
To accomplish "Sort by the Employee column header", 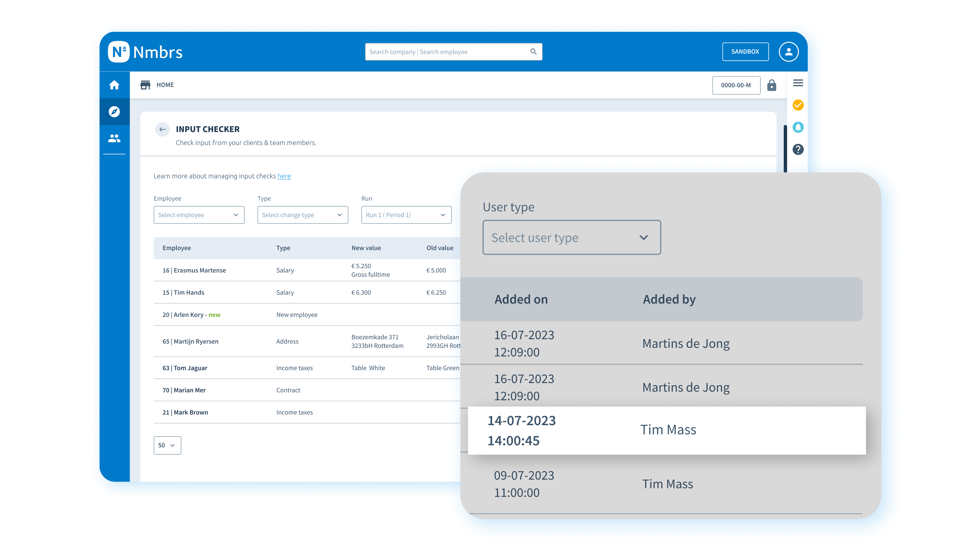I will (x=177, y=248).
